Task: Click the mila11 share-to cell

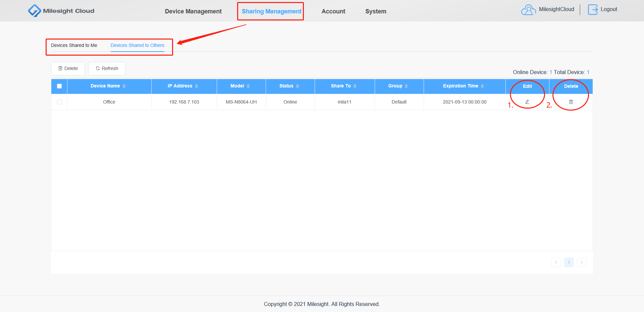Action: (344, 102)
